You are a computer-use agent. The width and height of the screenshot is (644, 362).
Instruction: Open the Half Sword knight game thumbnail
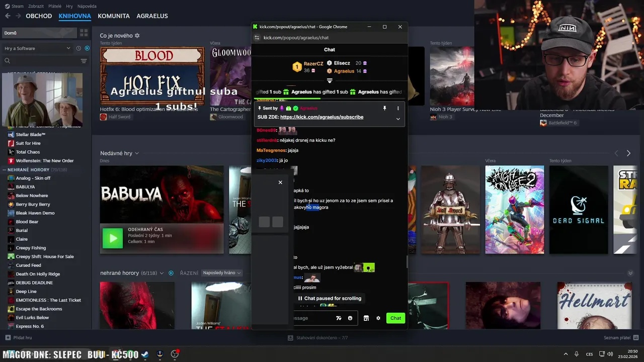(450, 210)
